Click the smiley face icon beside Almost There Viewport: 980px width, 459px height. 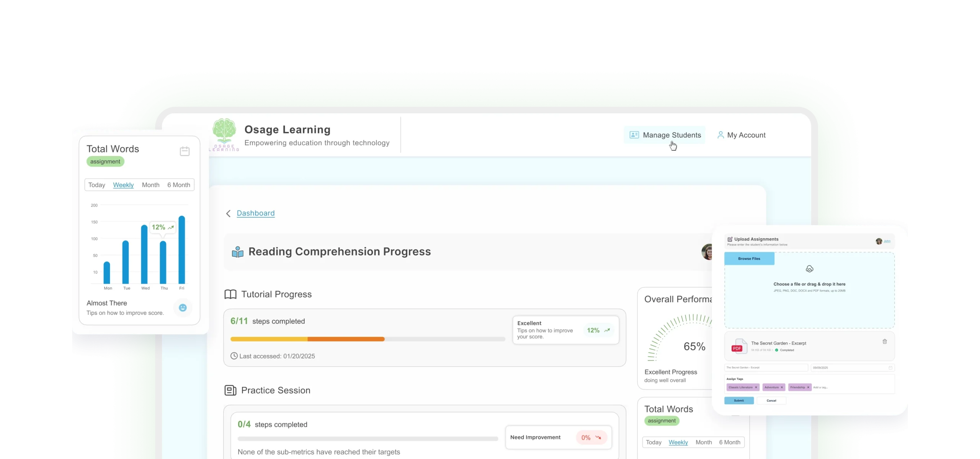pyautogui.click(x=183, y=308)
